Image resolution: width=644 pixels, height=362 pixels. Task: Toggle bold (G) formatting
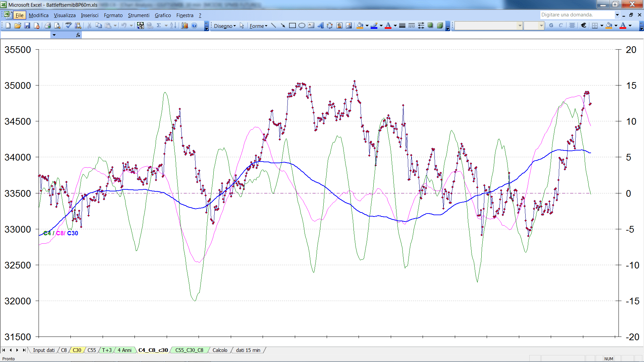pos(551,25)
